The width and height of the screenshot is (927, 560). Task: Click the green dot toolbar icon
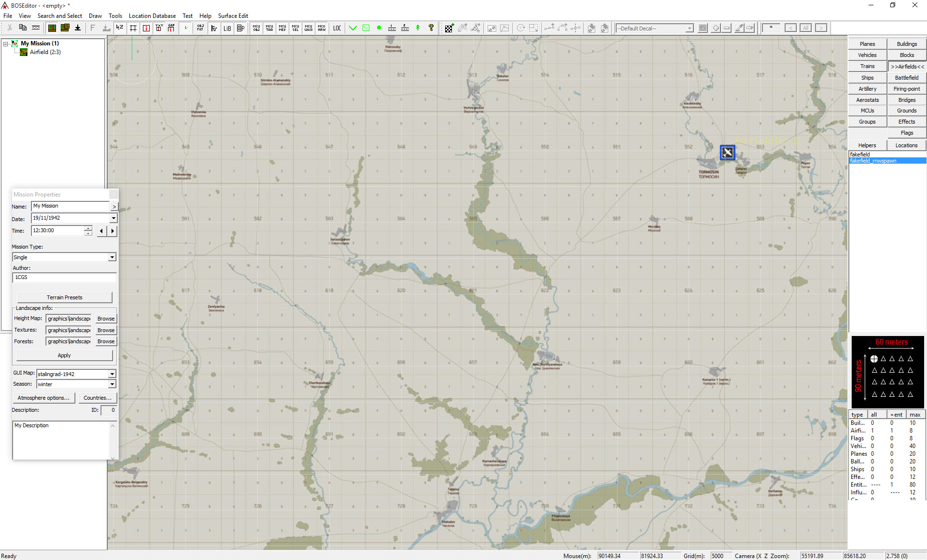379,28
